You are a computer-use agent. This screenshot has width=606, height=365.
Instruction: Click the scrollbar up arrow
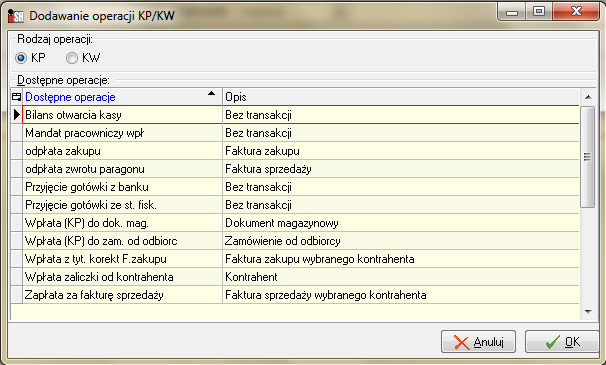[588, 97]
